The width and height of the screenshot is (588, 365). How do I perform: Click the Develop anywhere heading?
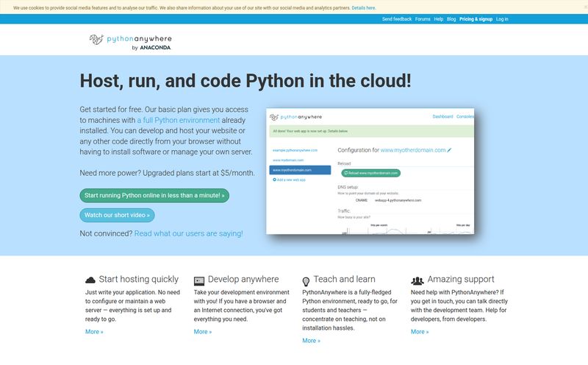[243, 280]
